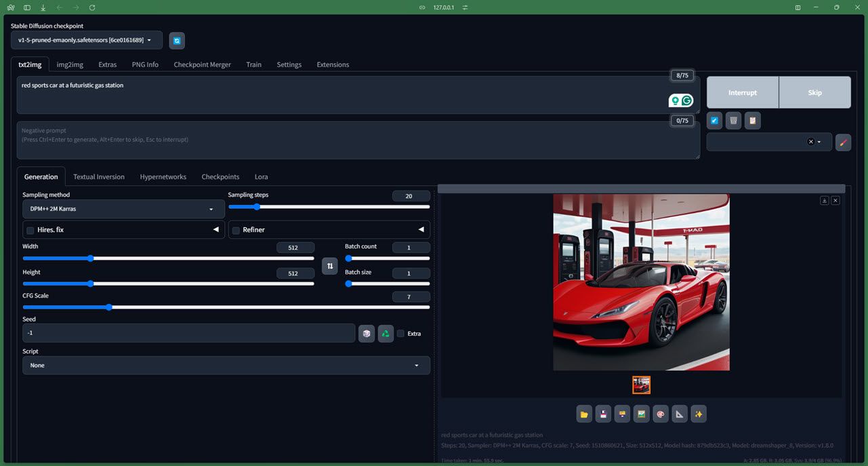Expand the styles selection dropdown arrow
This screenshot has width=868, height=466.
[819, 142]
